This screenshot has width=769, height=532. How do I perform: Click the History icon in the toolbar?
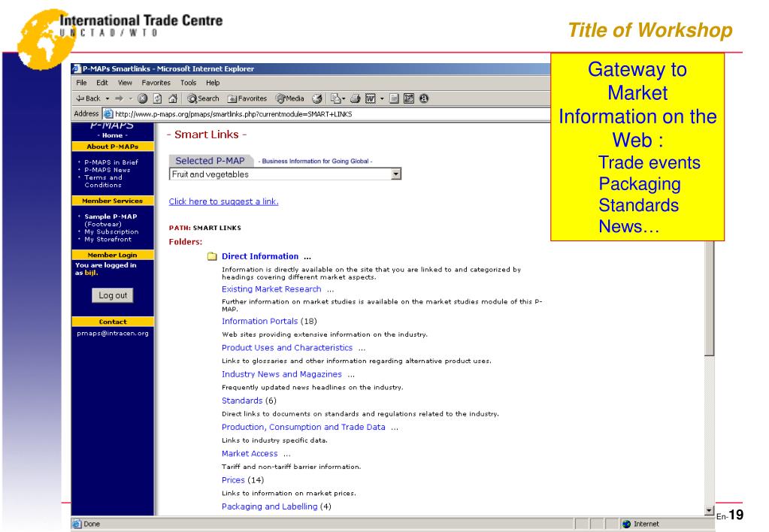317,98
